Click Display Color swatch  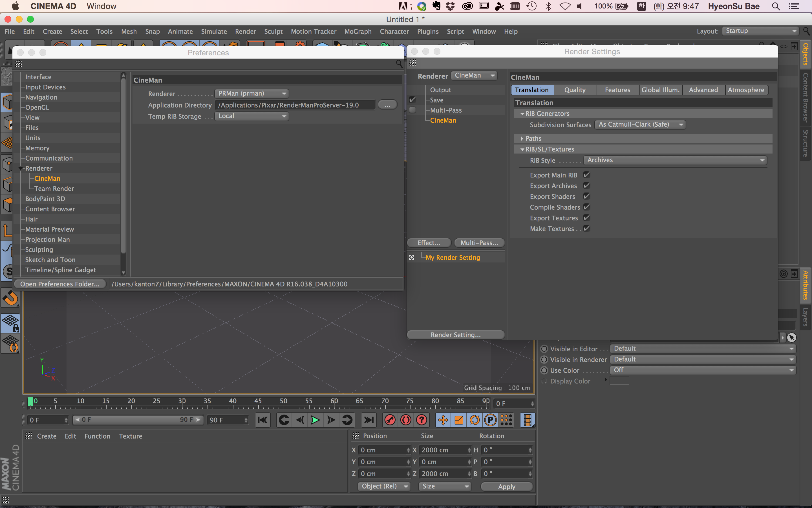[619, 381]
